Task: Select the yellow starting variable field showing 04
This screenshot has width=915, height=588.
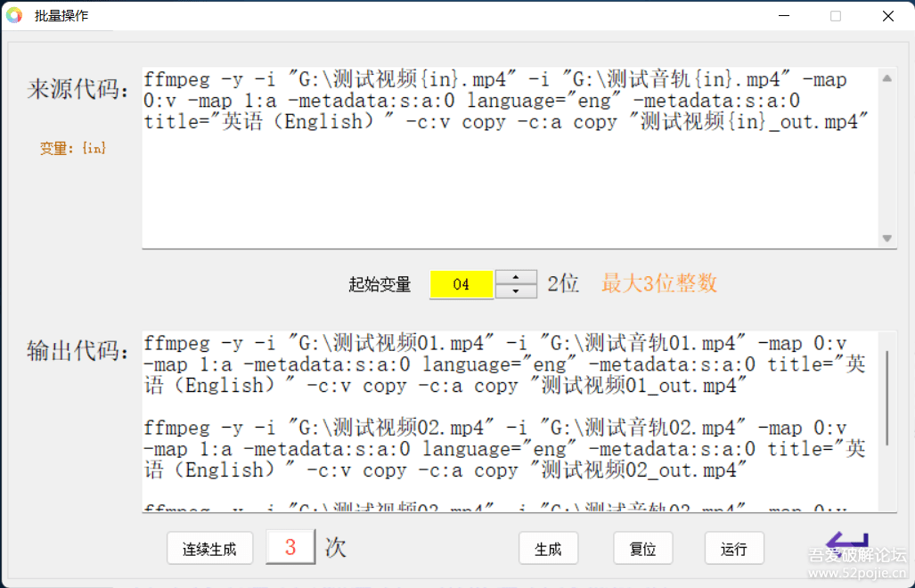Action: (x=461, y=282)
